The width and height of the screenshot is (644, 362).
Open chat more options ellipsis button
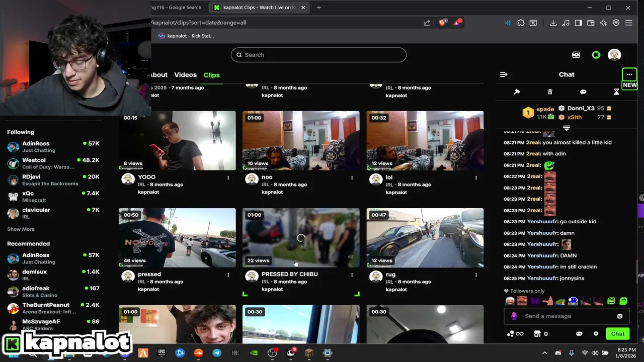tap(629, 74)
